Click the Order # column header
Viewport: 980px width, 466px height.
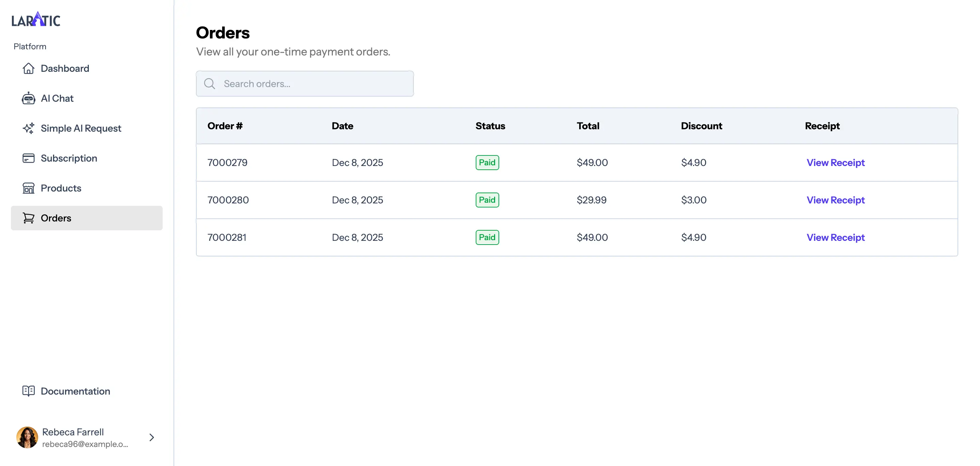point(225,126)
